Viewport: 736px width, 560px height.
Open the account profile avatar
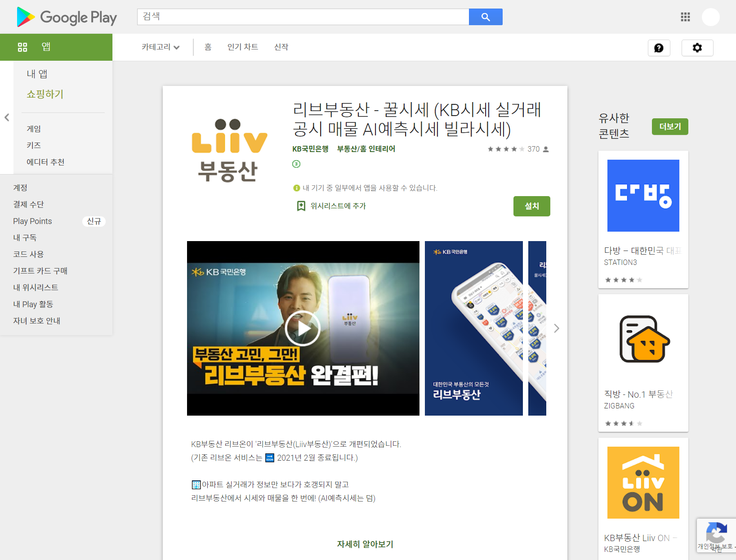pyautogui.click(x=711, y=17)
